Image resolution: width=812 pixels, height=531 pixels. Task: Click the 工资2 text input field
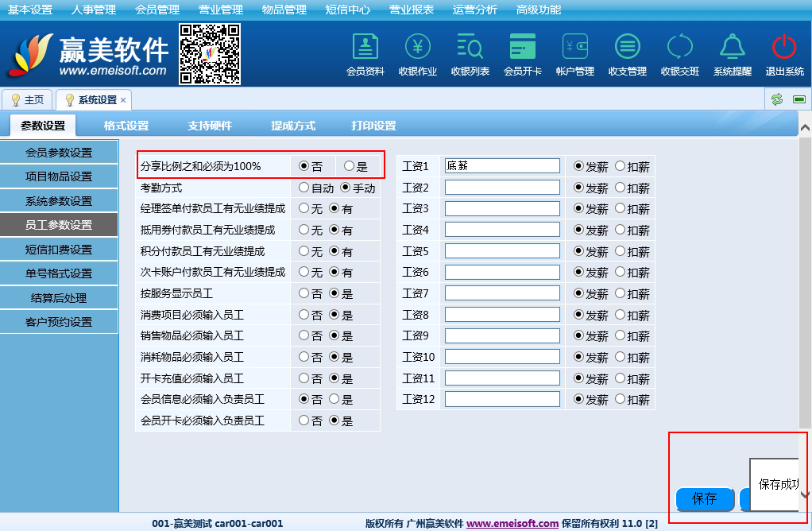pos(502,188)
